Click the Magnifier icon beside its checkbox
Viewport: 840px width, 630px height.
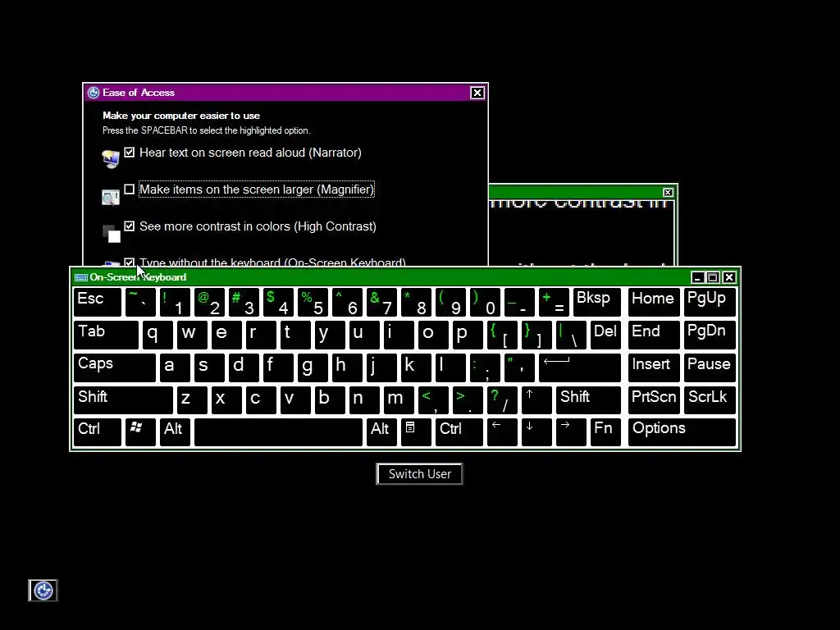[x=111, y=197]
